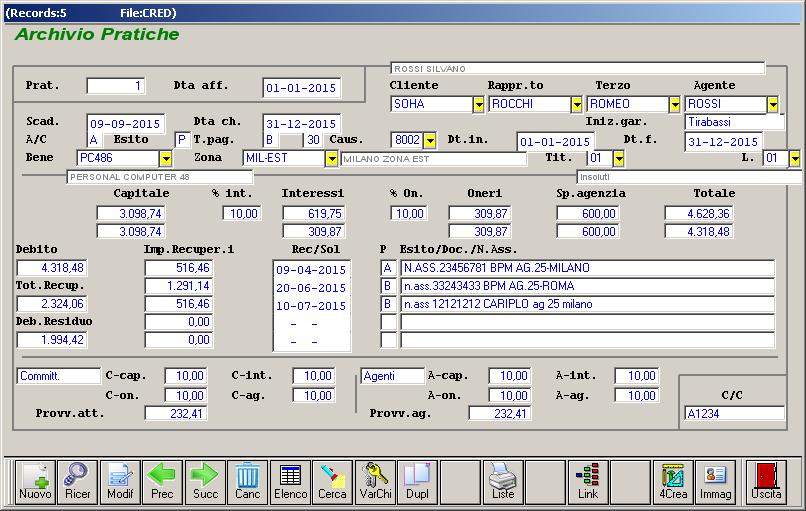Expand the L. 01 dropdown arrow
Screen dimensions: 806x511
click(795, 158)
